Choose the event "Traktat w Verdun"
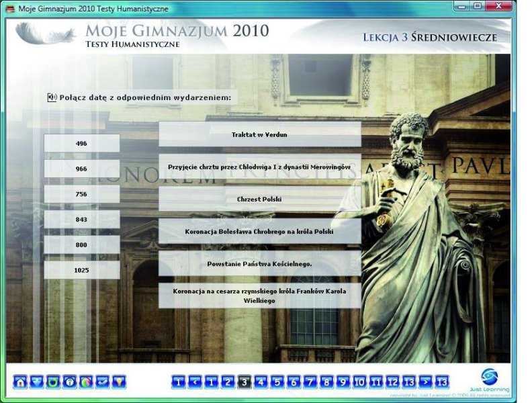 pos(259,134)
